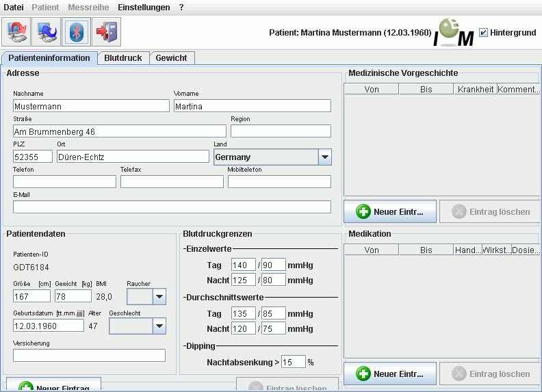Click the Größe field showing 167
The image size is (542, 392).
31,296
